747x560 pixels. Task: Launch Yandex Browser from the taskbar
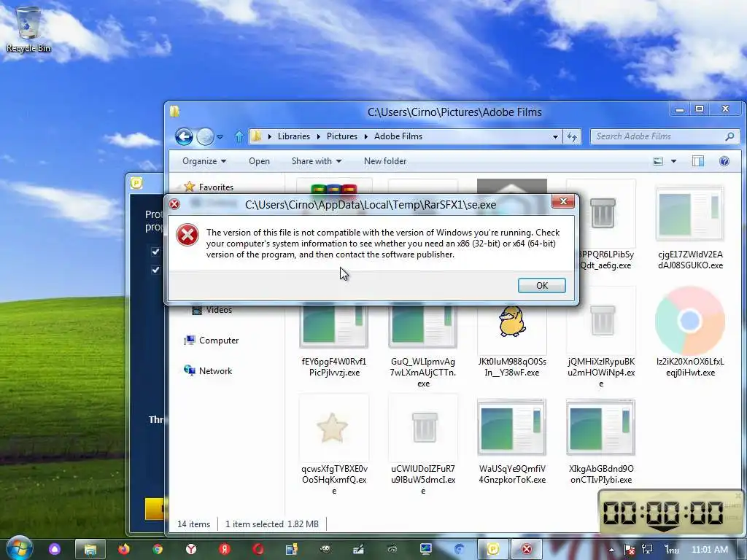point(191,549)
